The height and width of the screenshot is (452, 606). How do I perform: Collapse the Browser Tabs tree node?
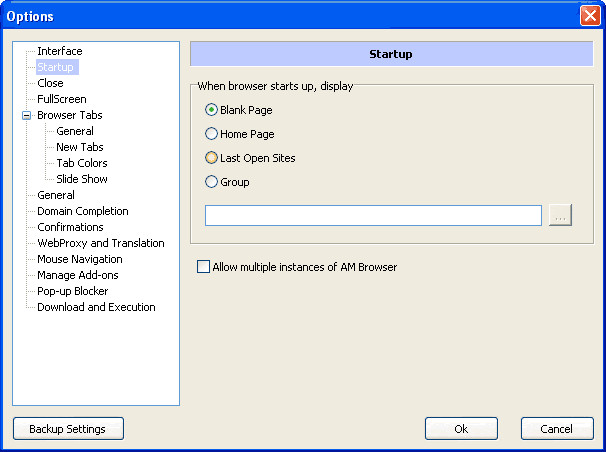[26, 116]
